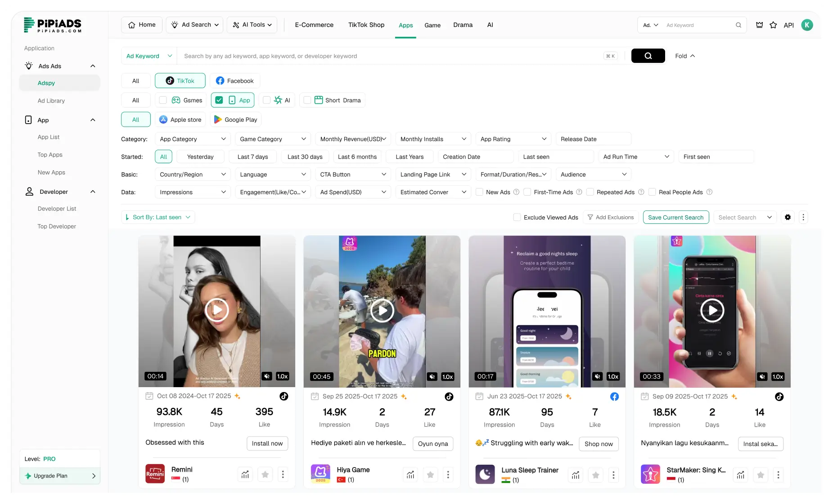Click Save Current Search button
833x504 pixels.
tap(676, 217)
